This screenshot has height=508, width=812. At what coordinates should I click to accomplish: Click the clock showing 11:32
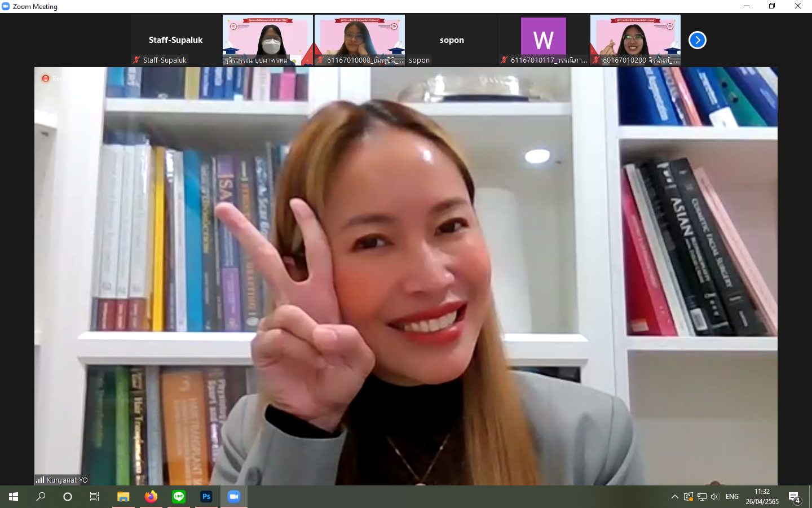762,497
